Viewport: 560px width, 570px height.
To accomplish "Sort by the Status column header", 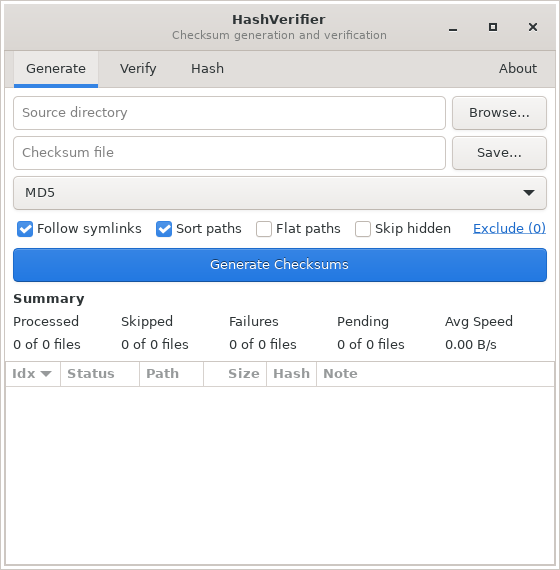I will 100,374.
